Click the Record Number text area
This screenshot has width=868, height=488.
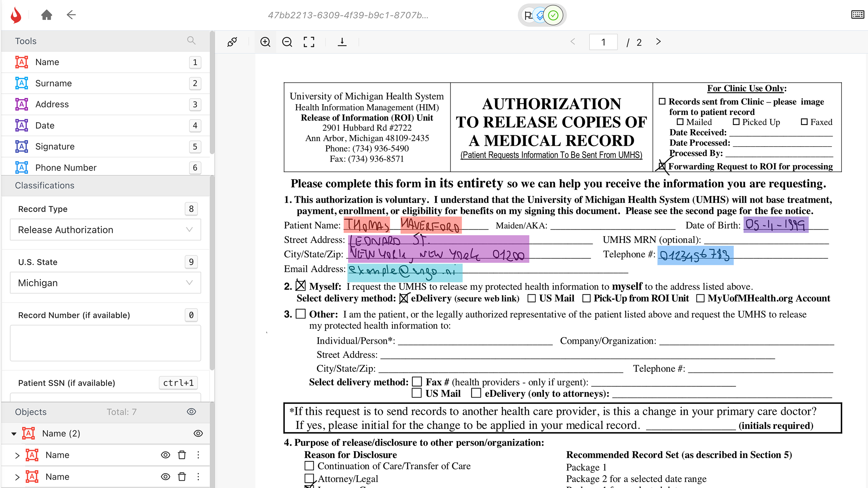tap(105, 343)
